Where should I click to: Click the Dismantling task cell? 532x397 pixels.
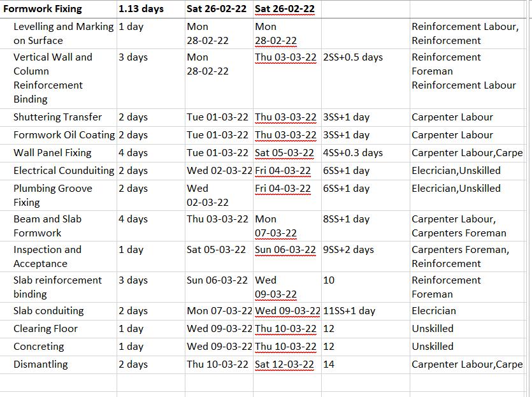click(x=40, y=365)
